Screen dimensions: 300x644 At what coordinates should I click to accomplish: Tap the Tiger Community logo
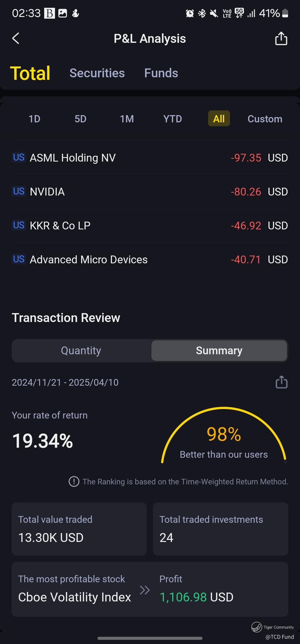pos(256,627)
